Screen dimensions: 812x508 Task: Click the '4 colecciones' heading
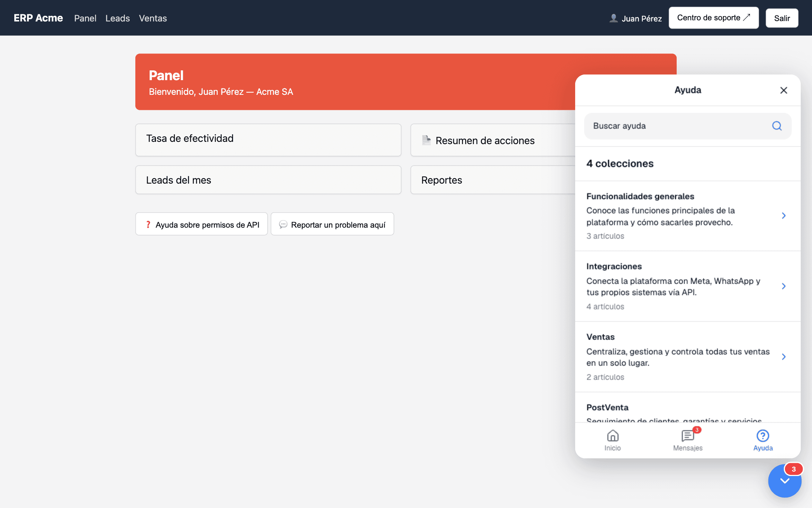coord(620,164)
